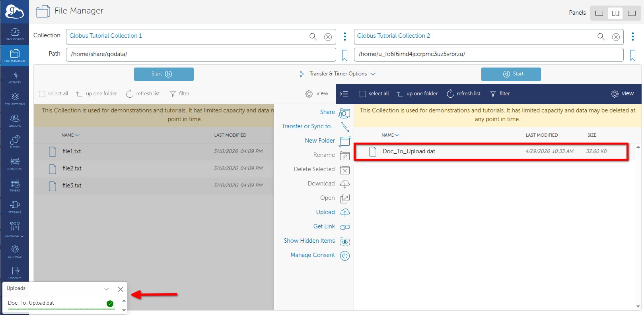This screenshot has width=644, height=315.
Task: Toggle Show Hidden Items
Action: point(317,241)
